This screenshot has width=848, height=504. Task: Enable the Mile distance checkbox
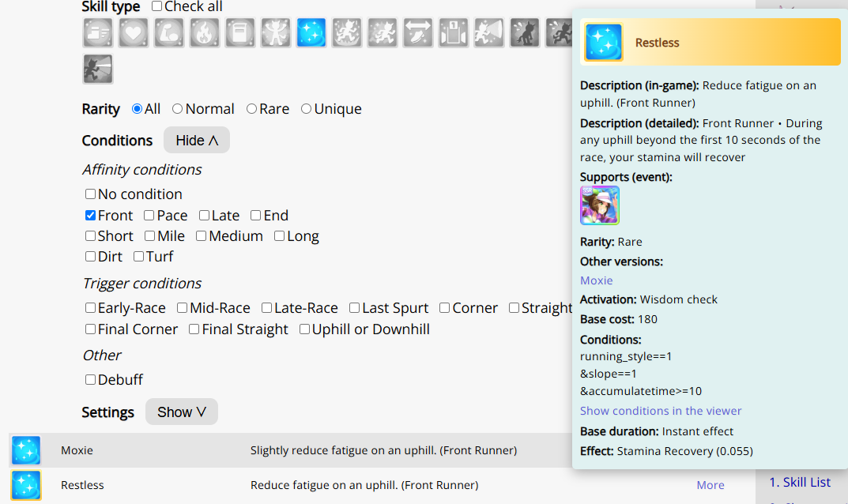(x=150, y=235)
